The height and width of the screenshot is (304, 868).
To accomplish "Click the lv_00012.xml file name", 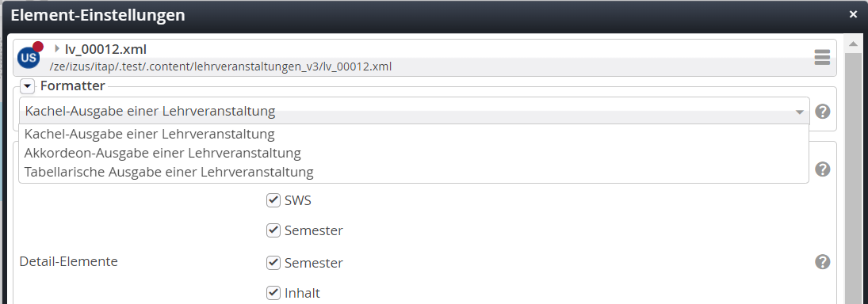I will click(x=105, y=49).
